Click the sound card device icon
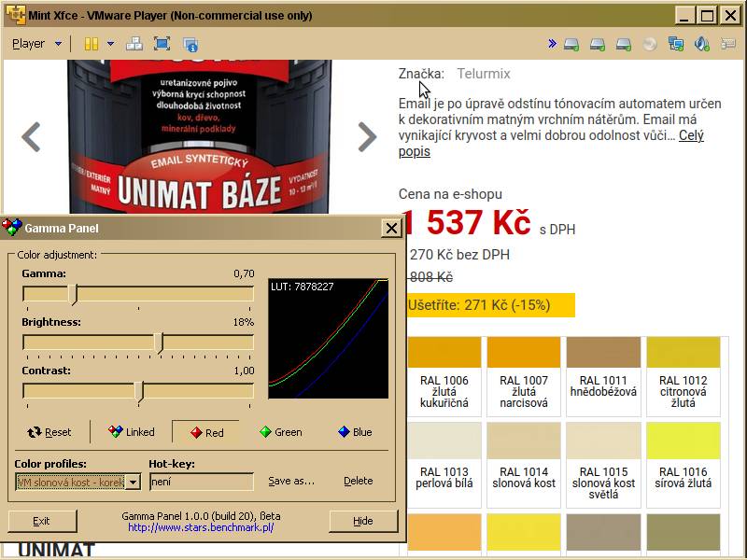Screen dimensions: 747x560 (x=702, y=44)
